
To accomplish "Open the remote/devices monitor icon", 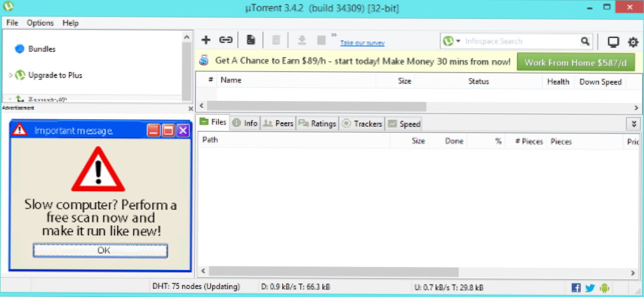I will pyautogui.click(x=613, y=42).
